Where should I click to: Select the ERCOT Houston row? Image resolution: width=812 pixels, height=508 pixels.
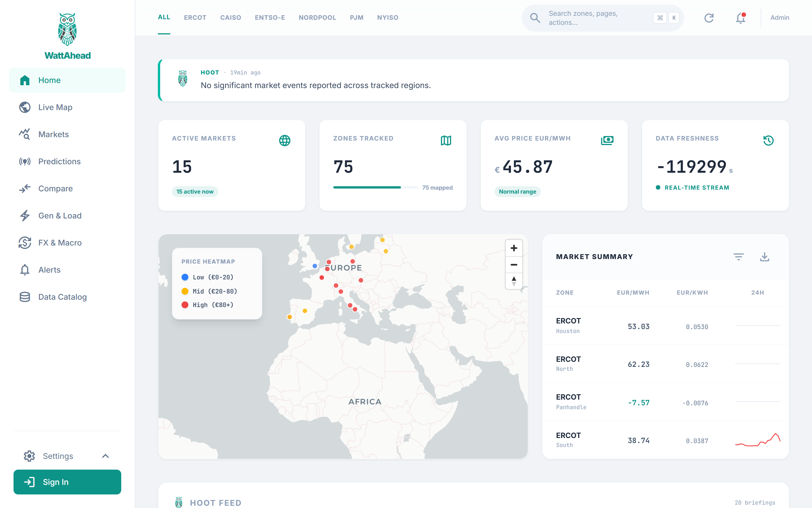click(666, 326)
